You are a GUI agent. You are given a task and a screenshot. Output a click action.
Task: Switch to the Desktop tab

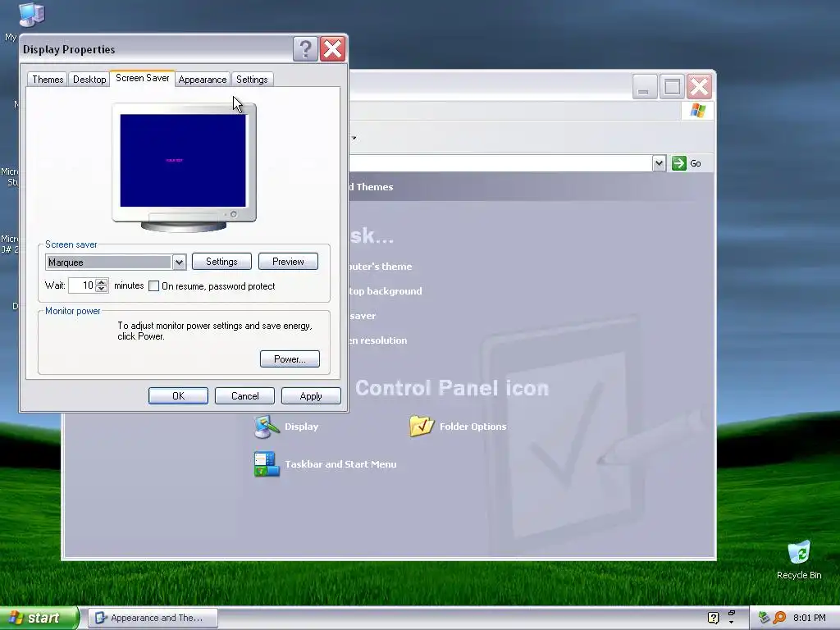pos(89,80)
